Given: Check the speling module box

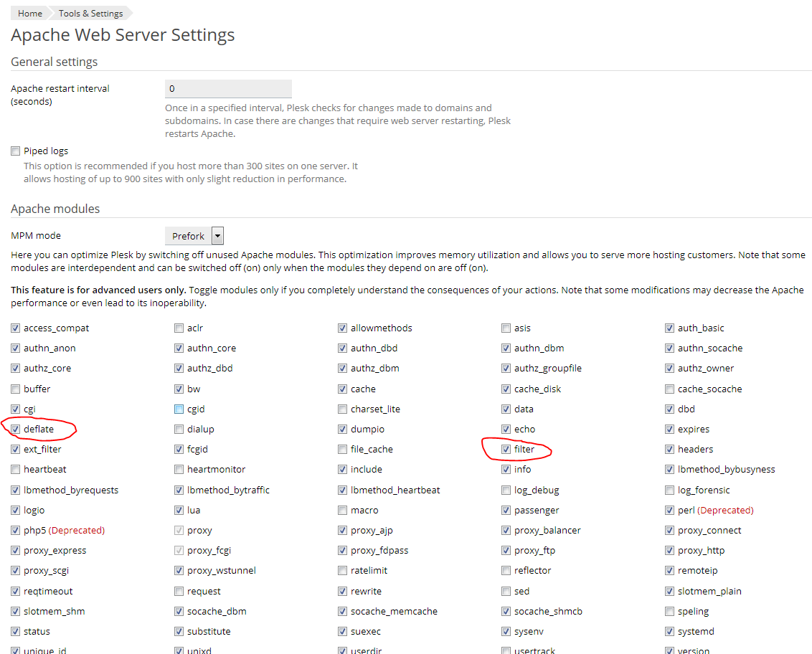Looking at the screenshot, I should [670, 612].
